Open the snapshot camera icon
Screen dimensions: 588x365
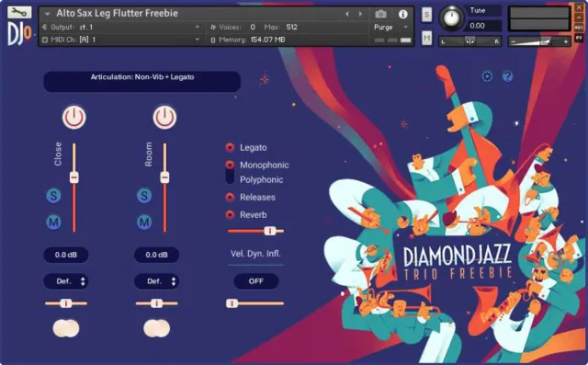(x=380, y=15)
